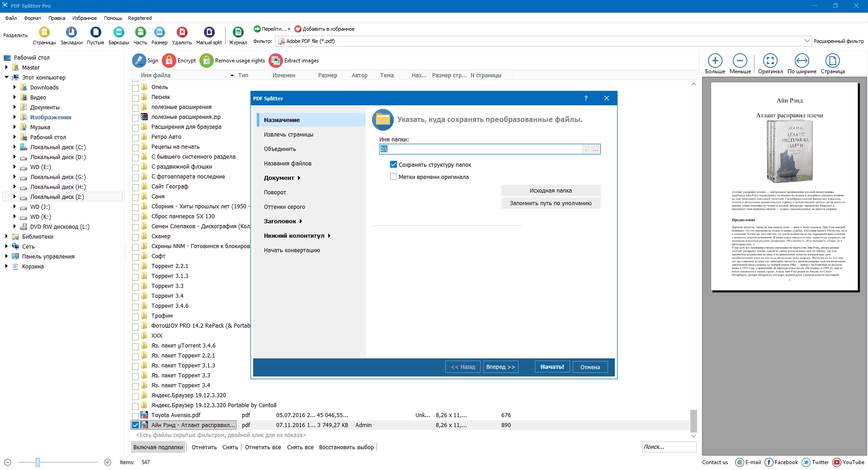Click the Вперед >> button
Screen dimensions: 868x470
(x=500, y=367)
